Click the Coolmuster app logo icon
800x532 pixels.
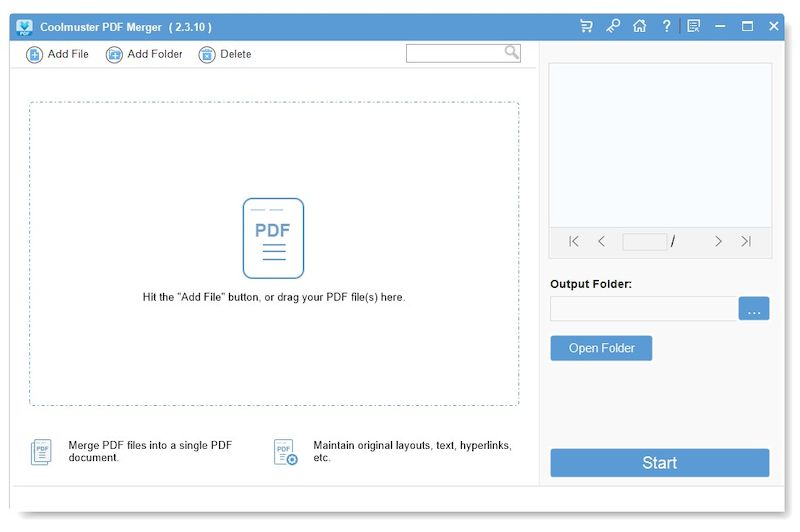coord(24,27)
